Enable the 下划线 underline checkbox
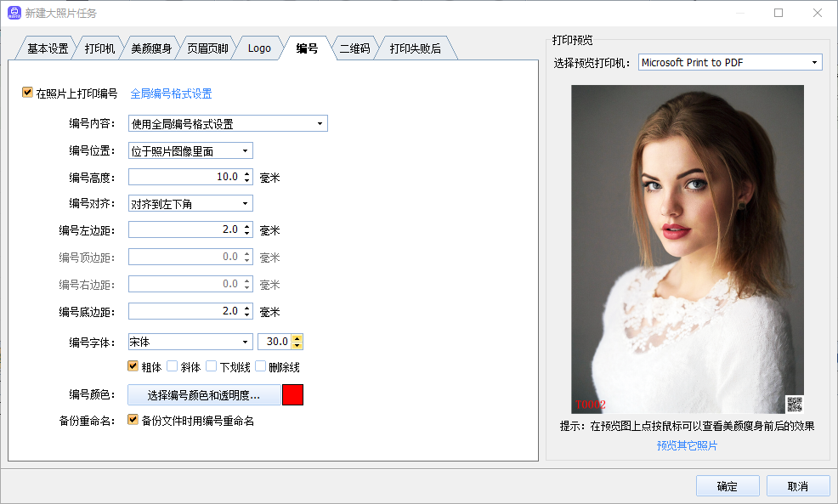Screen dimensions: 838x504 pos(212,366)
